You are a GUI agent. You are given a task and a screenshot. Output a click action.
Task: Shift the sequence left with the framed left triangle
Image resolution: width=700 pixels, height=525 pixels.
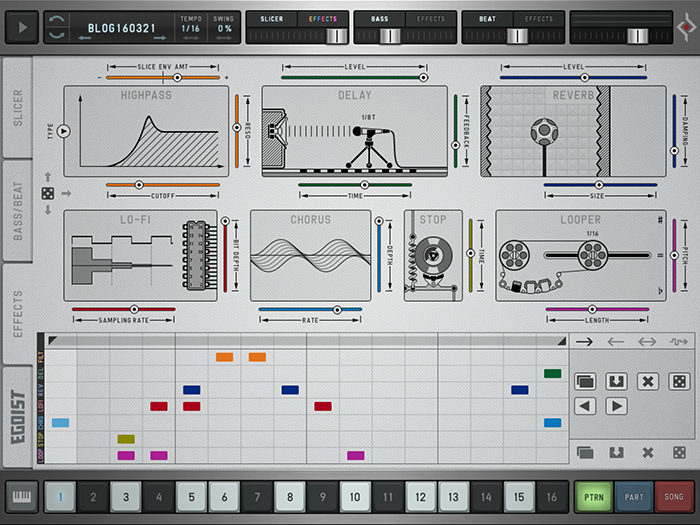coord(585,406)
